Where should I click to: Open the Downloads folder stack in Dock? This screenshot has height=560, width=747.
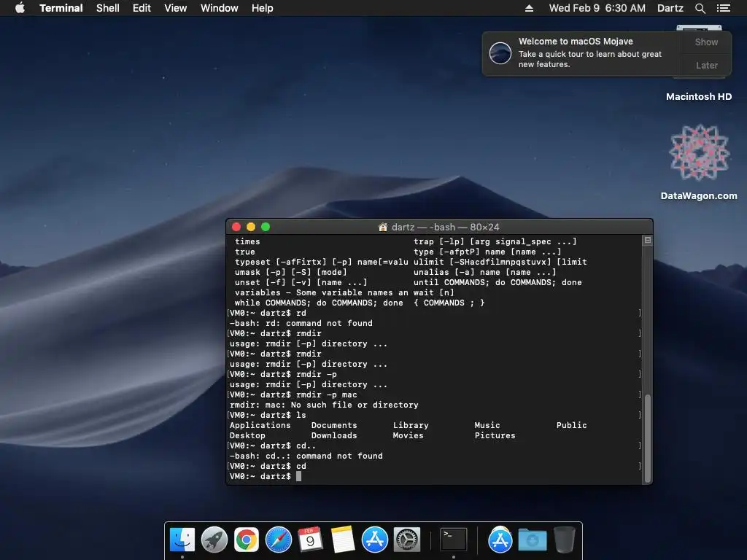click(x=532, y=540)
